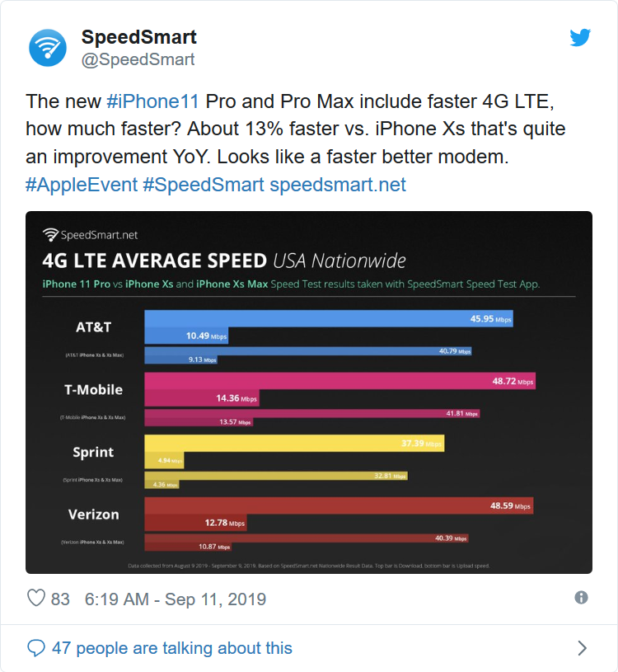The height and width of the screenshot is (672, 618).
Task: Select the @SpeedSmart handle
Action: click(x=138, y=58)
